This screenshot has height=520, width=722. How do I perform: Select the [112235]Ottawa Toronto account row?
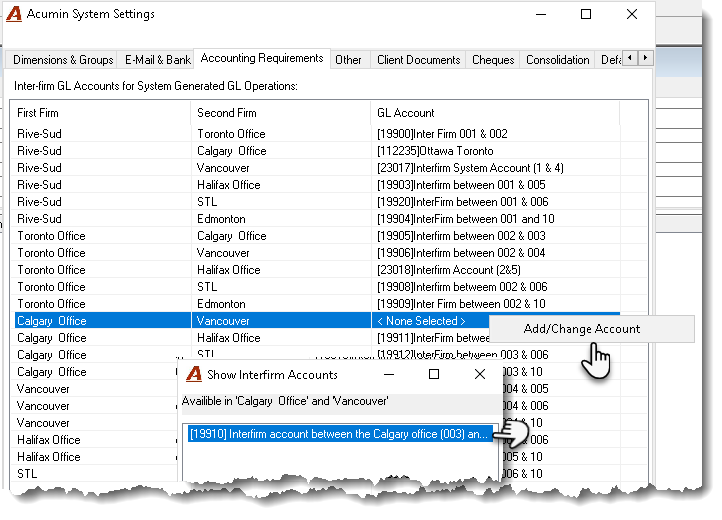pos(435,151)
